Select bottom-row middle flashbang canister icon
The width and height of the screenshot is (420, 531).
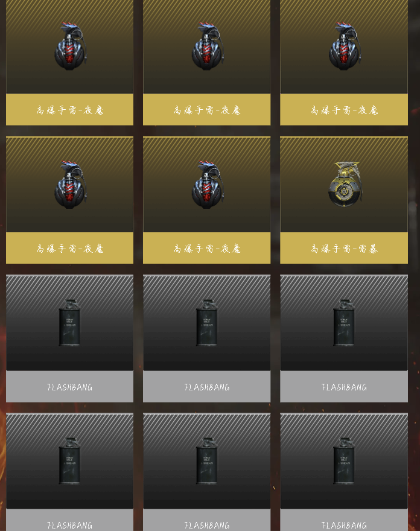coord(207,461)
